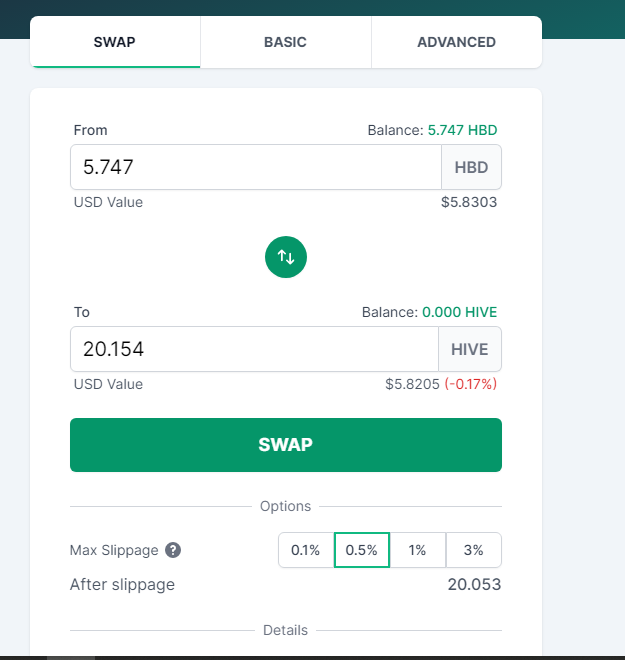Screen dimensions: 625x660
Task: Select the SWAP tab
Action: (x=115, y=42)
